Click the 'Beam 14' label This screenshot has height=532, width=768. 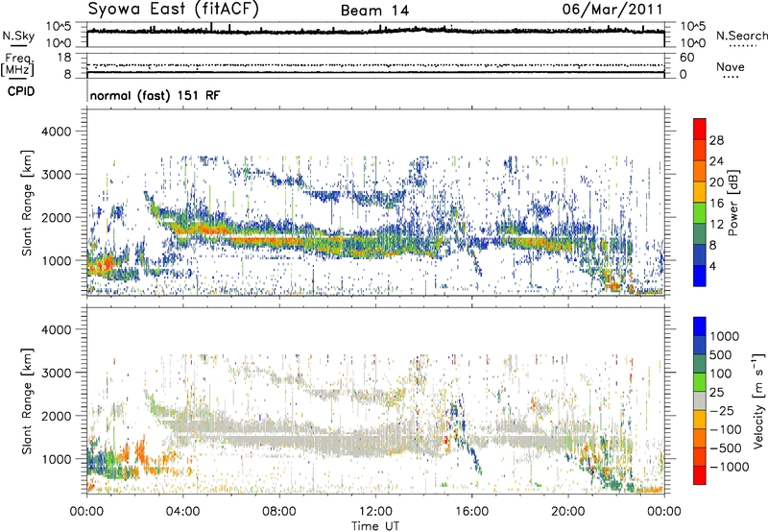(x=374, y=11)
